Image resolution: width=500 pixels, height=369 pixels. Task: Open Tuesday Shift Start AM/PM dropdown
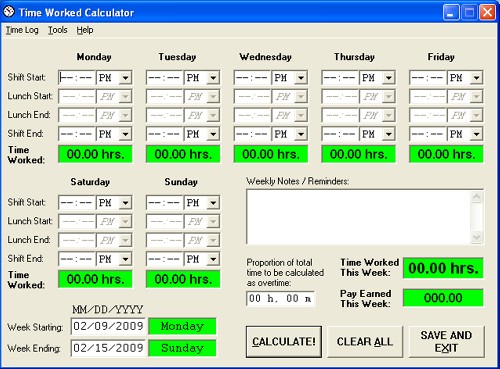point(213,78)
